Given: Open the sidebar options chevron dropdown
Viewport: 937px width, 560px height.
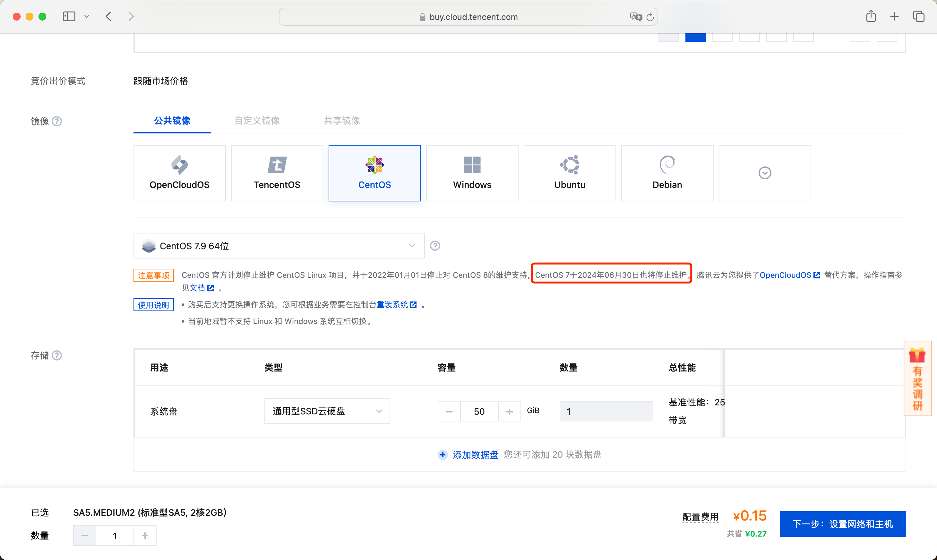Looking at the screenshot, I should coord(86,17).
